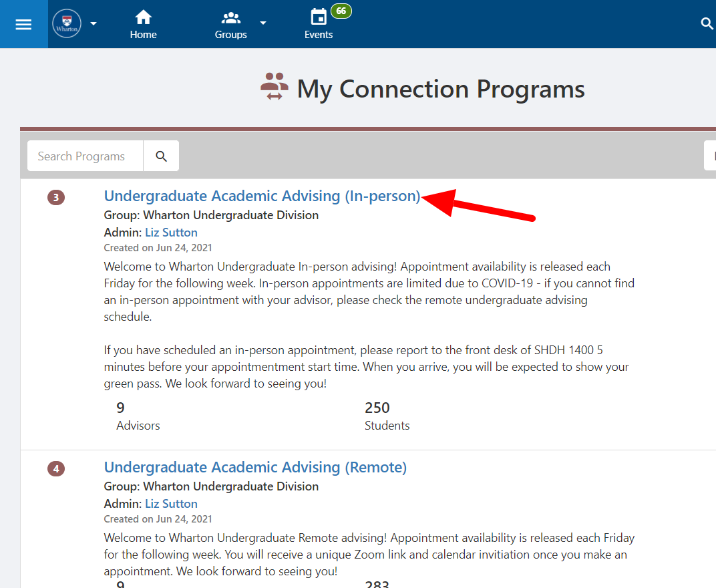The height and width of the screenshot is (588, 716).
Task: Open the hamburger main menu
Action: click(23, 24)
